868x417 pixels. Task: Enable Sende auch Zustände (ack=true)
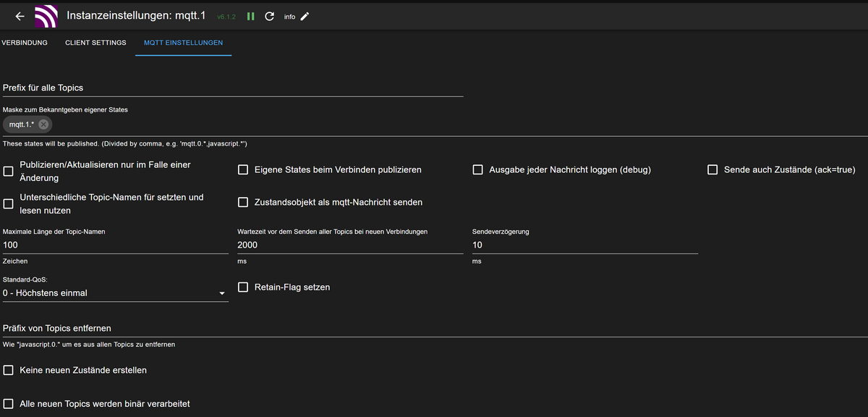tap(712, 170)
